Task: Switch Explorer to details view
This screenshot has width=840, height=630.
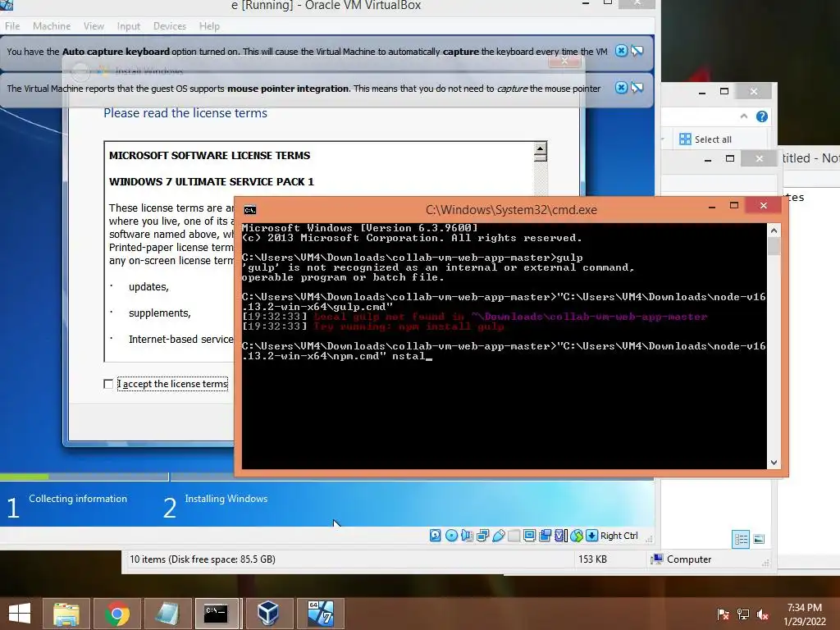Action: (741, 539)
